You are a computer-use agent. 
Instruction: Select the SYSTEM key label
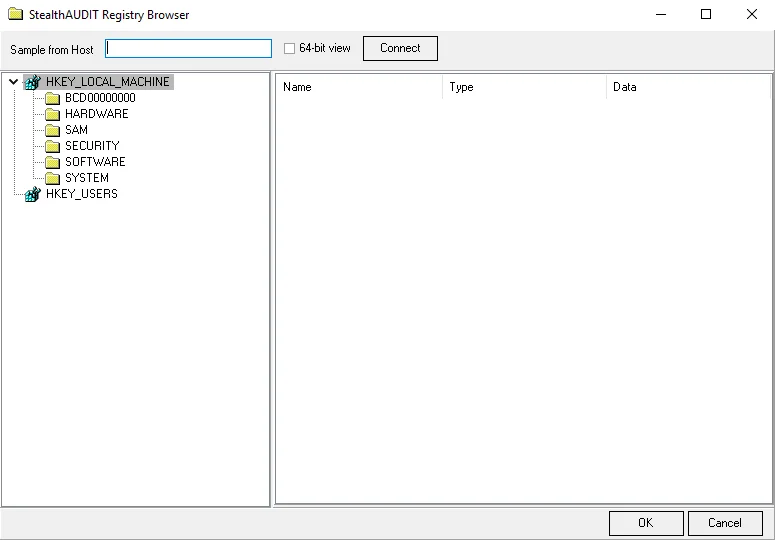pyautogui.click(x=87, y=178)
